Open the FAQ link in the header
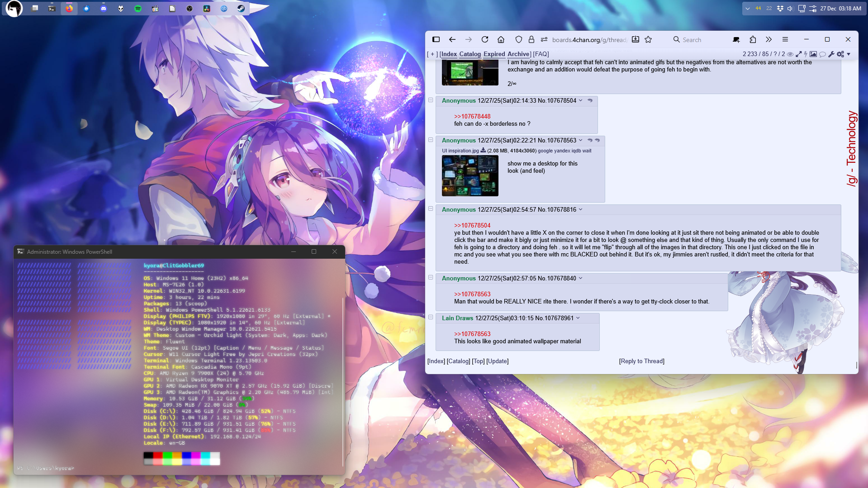 (541, 54)
